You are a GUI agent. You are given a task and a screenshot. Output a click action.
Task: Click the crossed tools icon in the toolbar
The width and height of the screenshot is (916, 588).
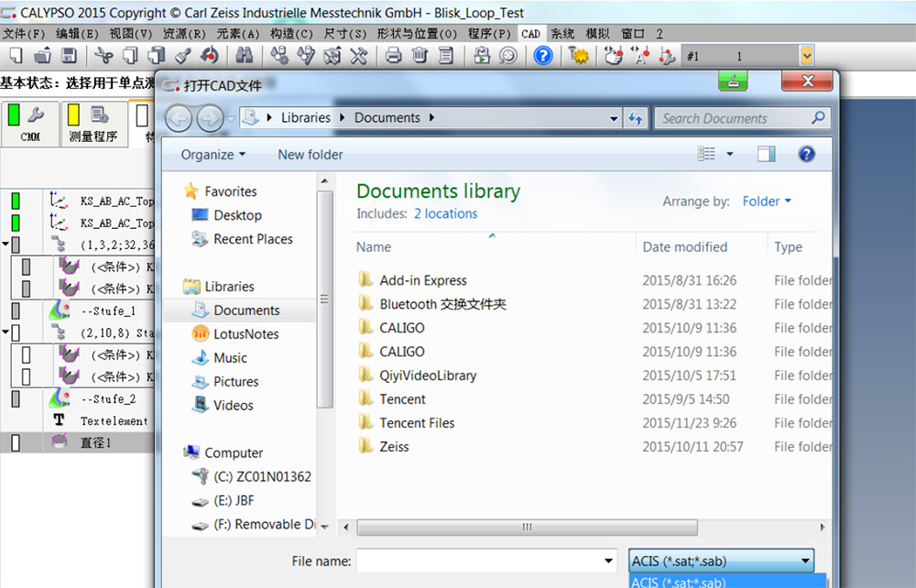[x=359, y=56]
